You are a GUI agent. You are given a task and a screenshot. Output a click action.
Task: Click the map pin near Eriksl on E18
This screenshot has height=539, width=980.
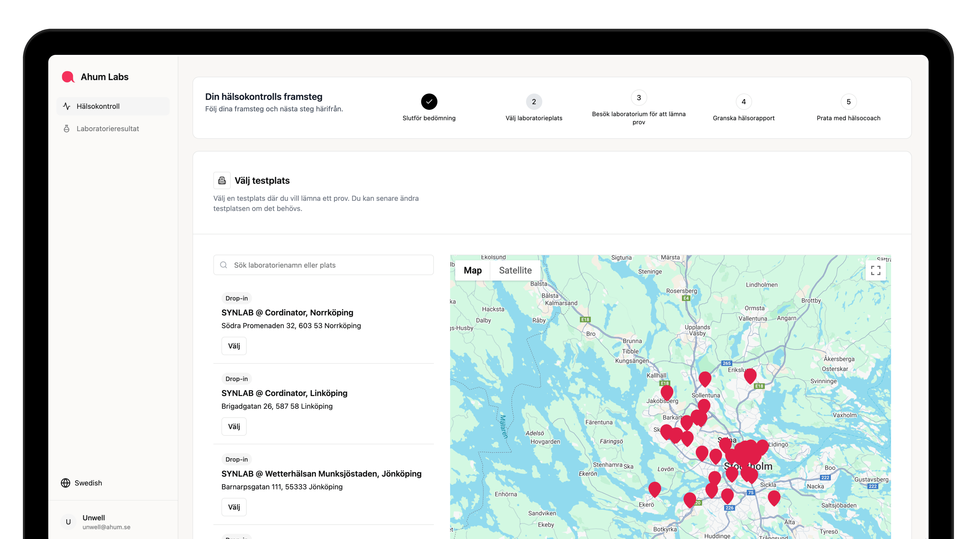pos(750,376)
